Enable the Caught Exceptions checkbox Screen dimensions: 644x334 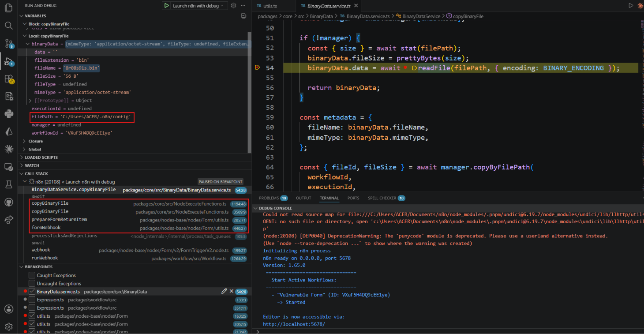(x=32, y=275)
